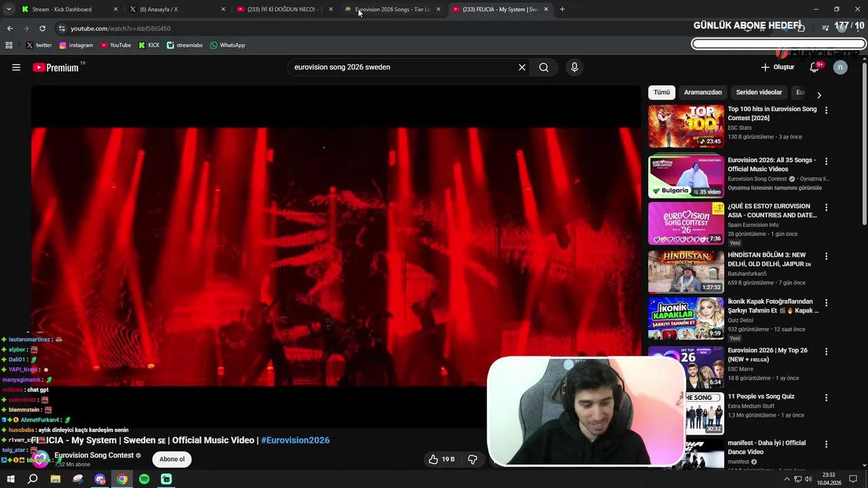Open YouTube notifications bell
The image size is (868, 488).
coord(814,67)
